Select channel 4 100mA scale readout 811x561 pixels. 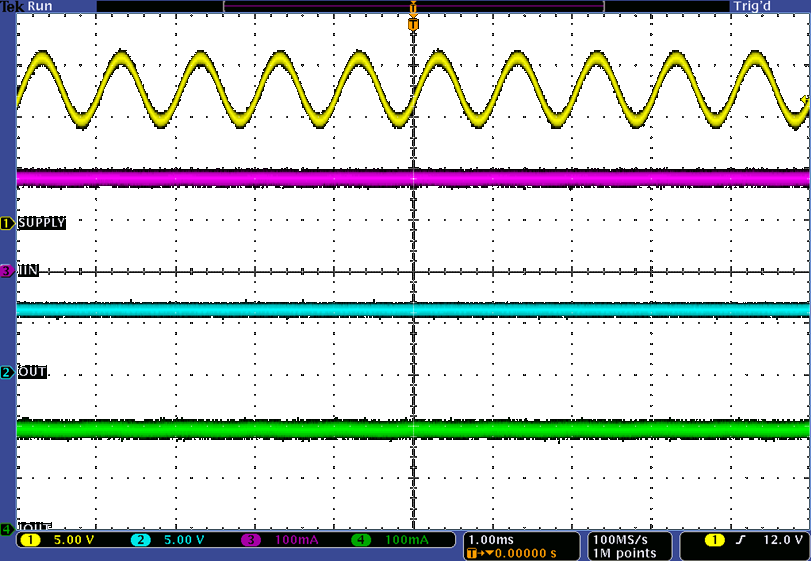click(407, 540)
